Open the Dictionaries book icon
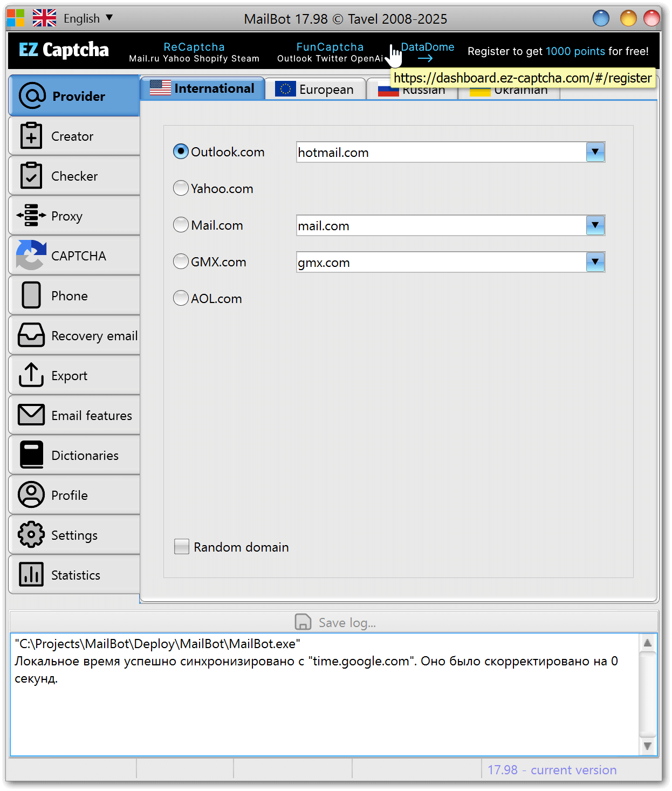 31,455
